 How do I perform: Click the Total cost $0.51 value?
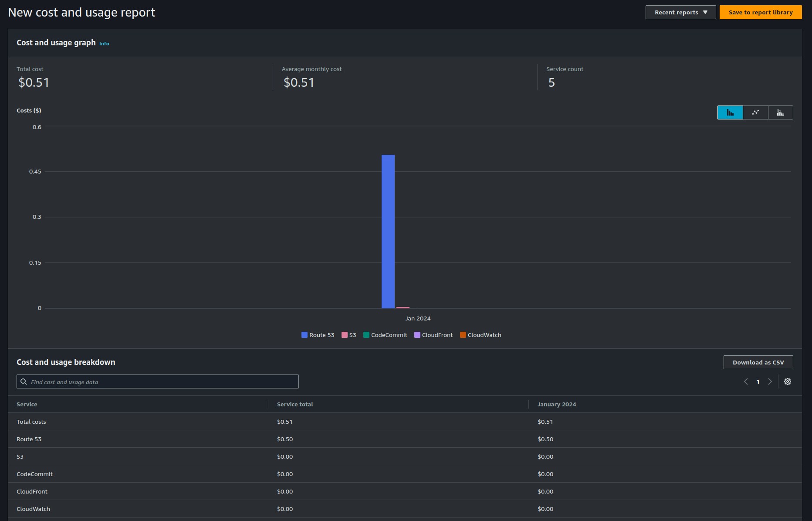34,82
